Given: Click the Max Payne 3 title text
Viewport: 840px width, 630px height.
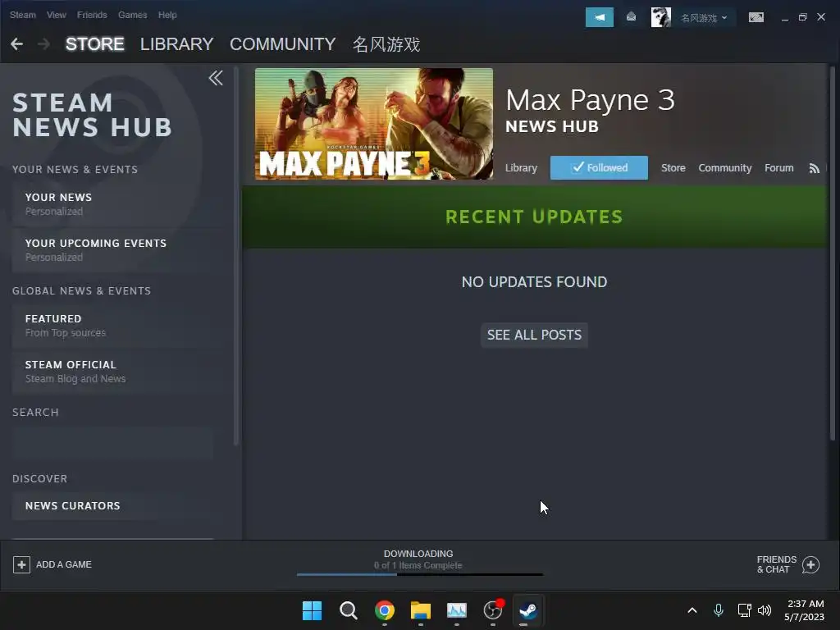Looking at the screenshot, I should click(x=590, y=100).
